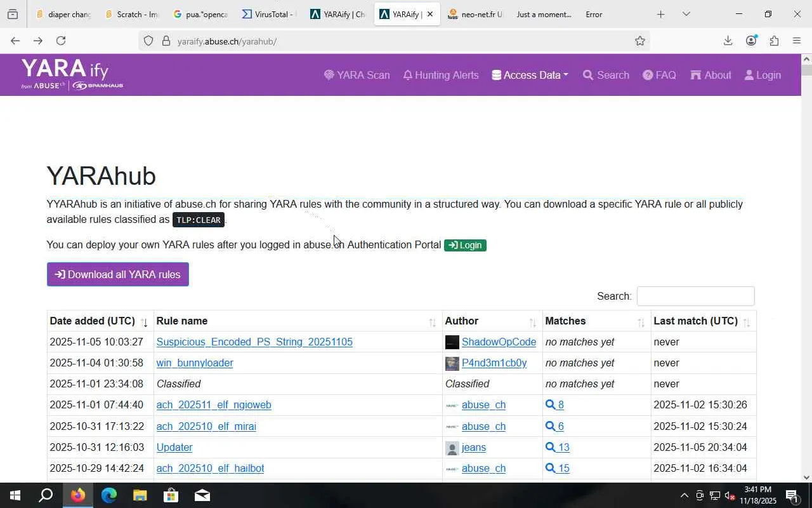Open Windows notification center
The height and width of the screenshot is (508, 812).
(x=792, y=495)
